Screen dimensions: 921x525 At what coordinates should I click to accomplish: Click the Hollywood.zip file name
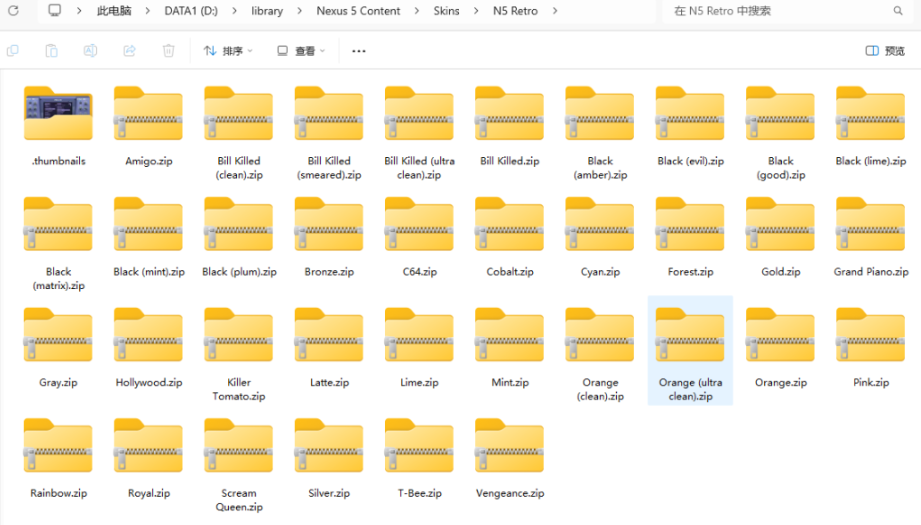[149, 382]
